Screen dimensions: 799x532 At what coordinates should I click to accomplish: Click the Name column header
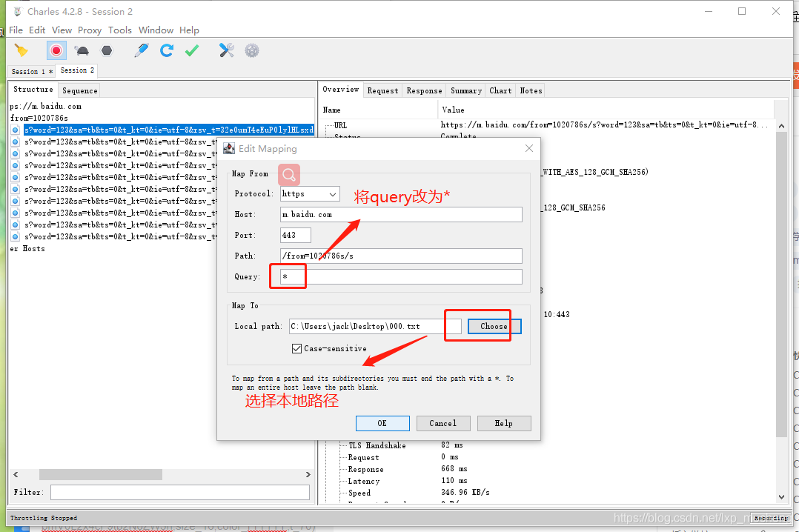379,110
